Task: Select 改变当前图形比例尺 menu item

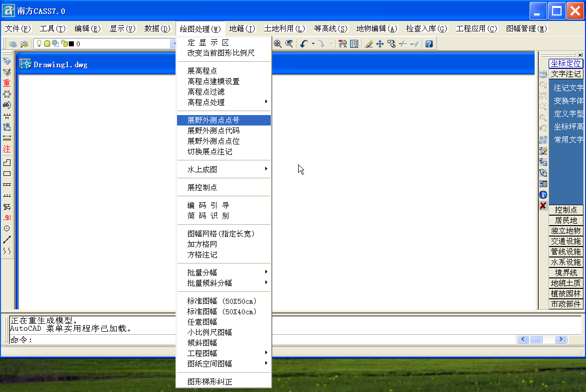Action: point(224,53)
